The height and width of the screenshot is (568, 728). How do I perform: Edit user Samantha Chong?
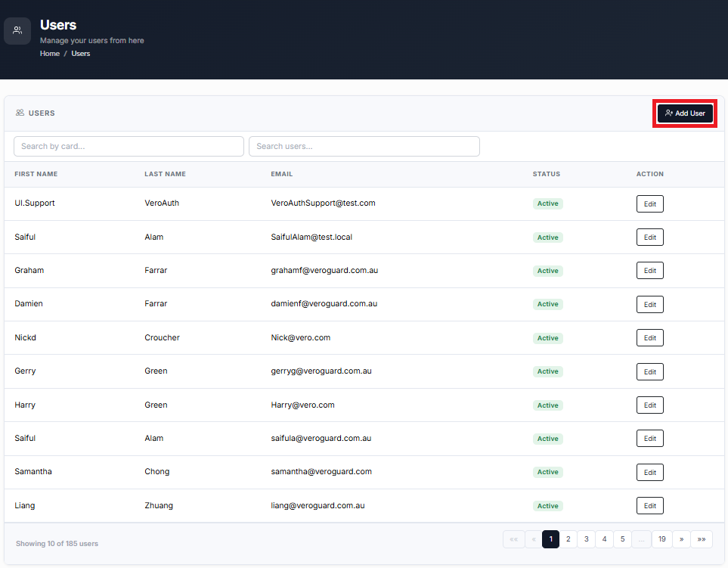point(649,473)
